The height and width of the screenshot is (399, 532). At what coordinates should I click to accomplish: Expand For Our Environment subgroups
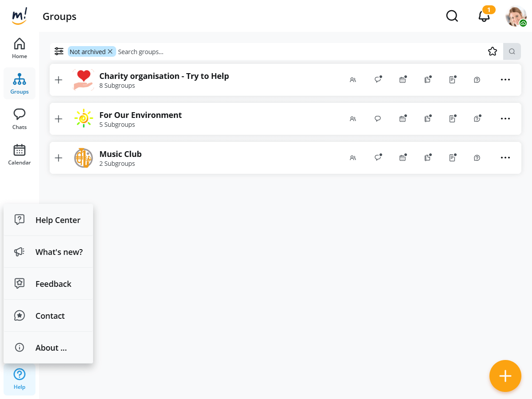coord(59,119)
